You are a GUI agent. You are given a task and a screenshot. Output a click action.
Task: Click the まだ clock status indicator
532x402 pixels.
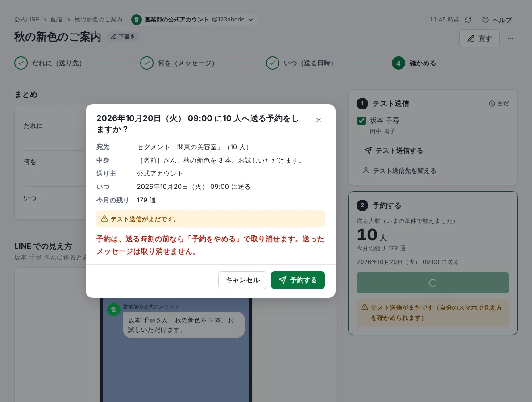pos(499,104)
